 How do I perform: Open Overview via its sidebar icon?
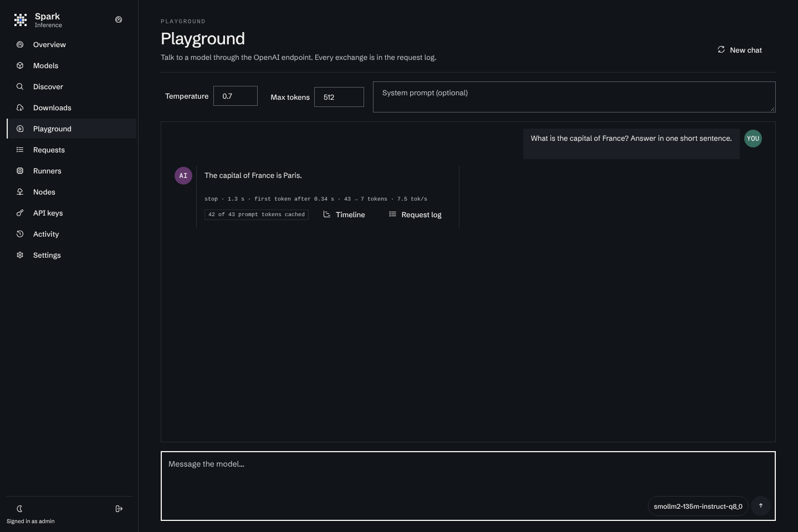tap(20, 44)
